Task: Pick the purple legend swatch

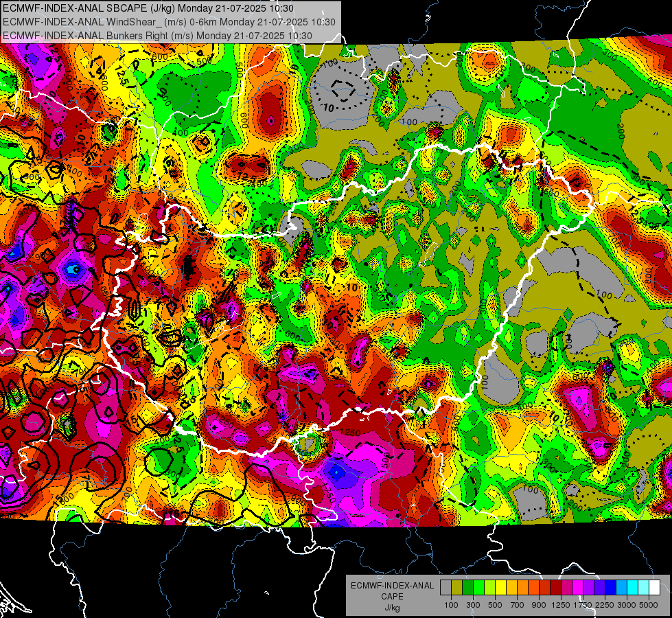Action: tap(589, 588)
